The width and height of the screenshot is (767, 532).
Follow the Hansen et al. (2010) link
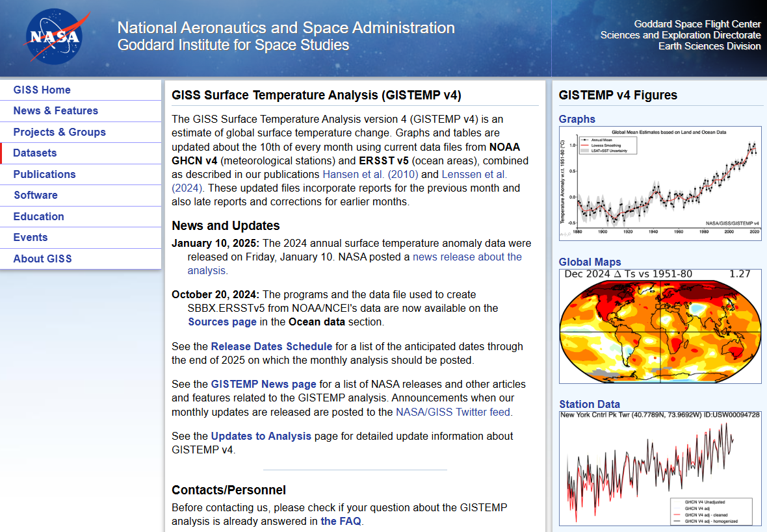(x=370, y=175)
